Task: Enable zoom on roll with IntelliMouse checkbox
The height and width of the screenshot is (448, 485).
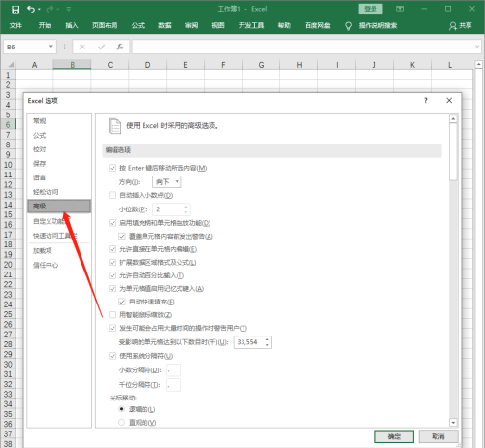Action: point(113,314)
